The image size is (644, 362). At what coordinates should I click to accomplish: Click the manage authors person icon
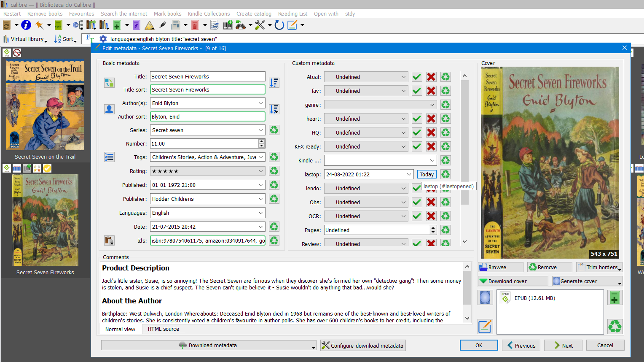coord(109,109)
